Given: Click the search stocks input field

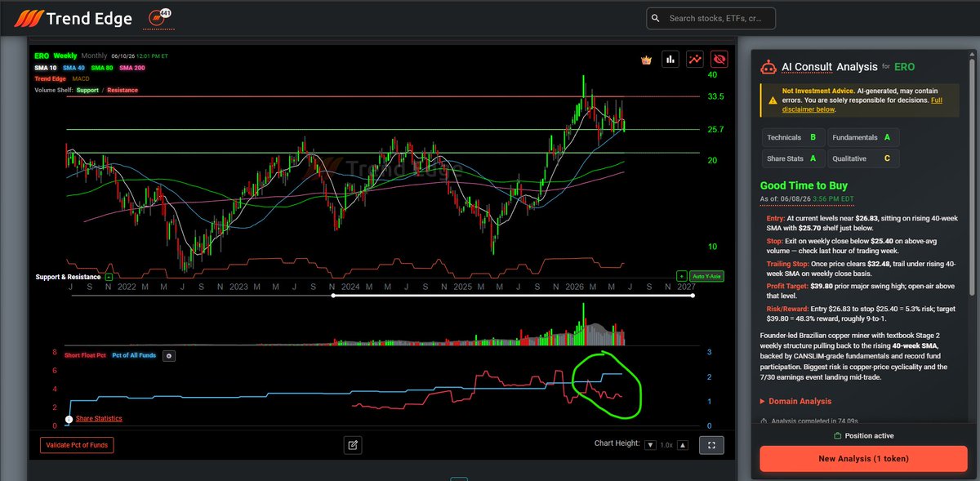Looking at the screenshot, I should [x=710, y=18].
